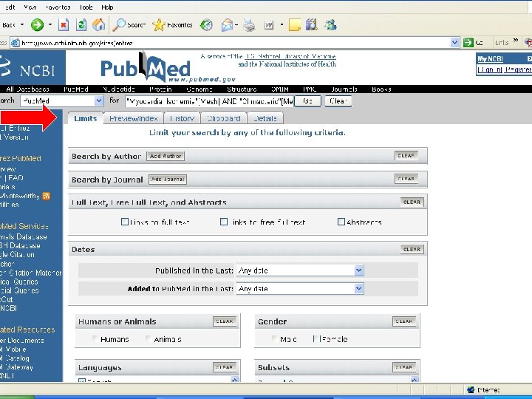Clear the Dates limits section
The image size is (532, 399).
[x=412, y=249]
